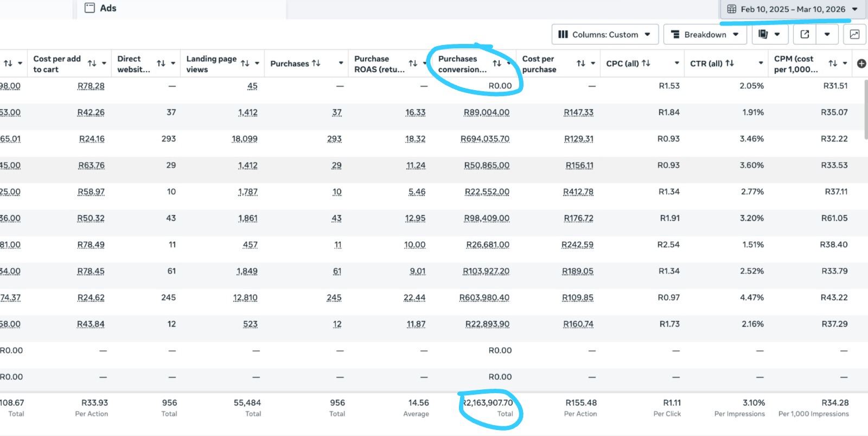Open the Reports icon dropdown
The height and width of the screenshot is (436, 868).
[x=769, y=34]
